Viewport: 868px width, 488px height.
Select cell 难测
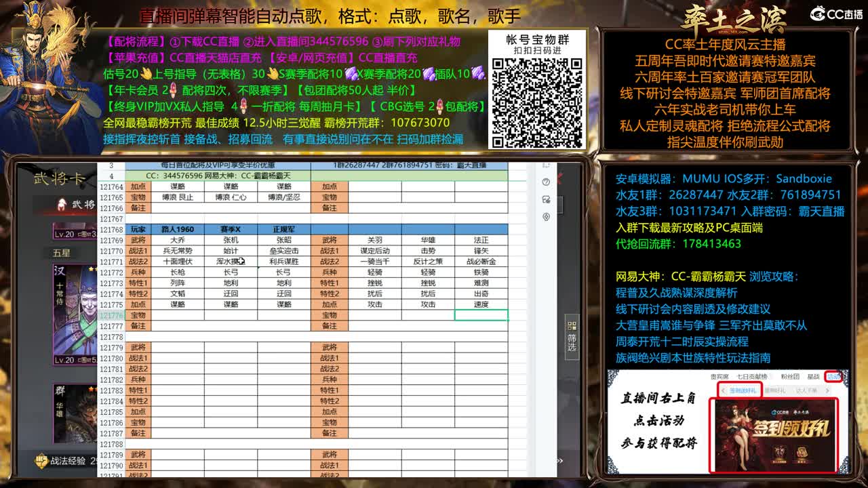click(x=481, y=283)
